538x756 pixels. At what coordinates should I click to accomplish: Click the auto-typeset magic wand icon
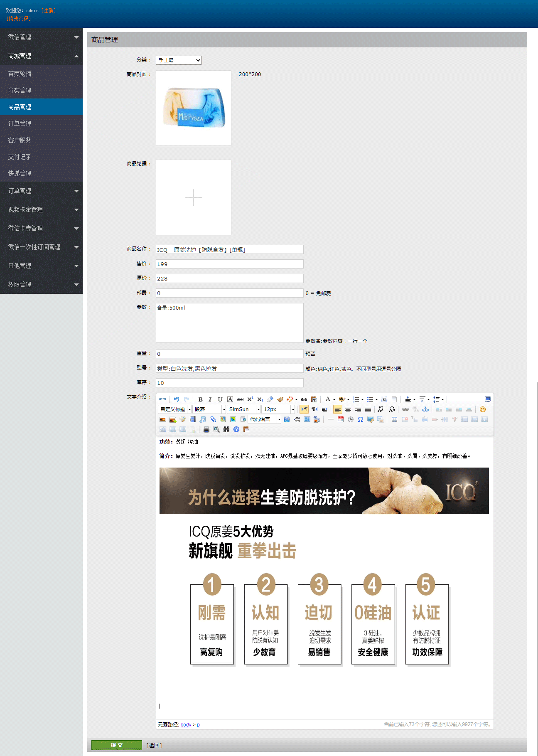coord(290,399)
